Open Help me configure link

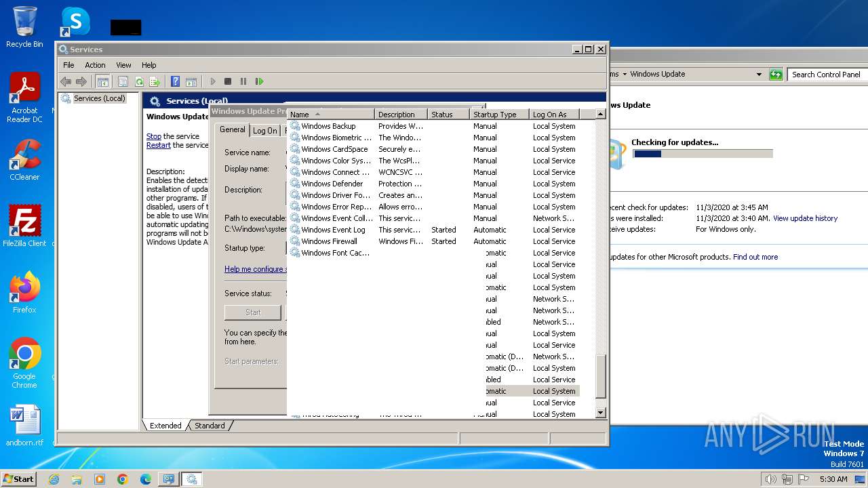[254, 269]
